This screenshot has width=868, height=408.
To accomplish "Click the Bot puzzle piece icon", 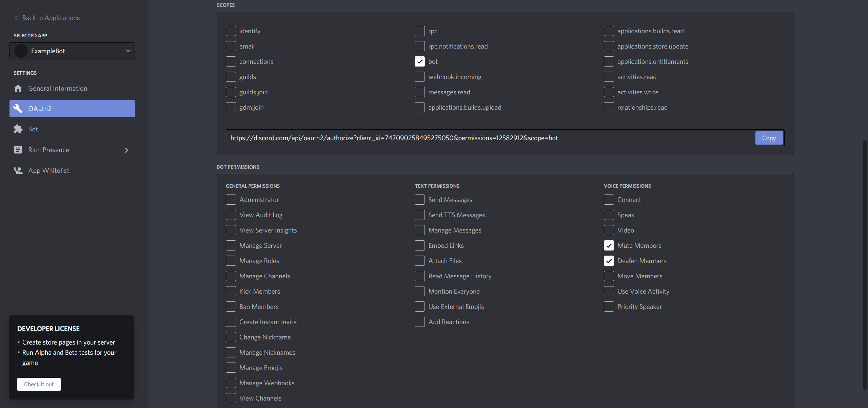I will click(18, 129).
